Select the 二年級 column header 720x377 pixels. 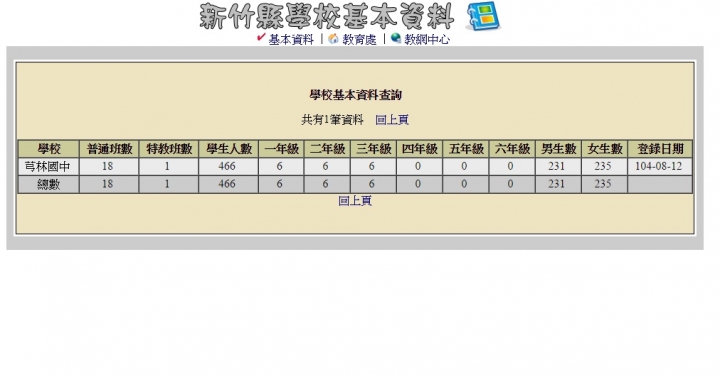[x=327, y=149]
